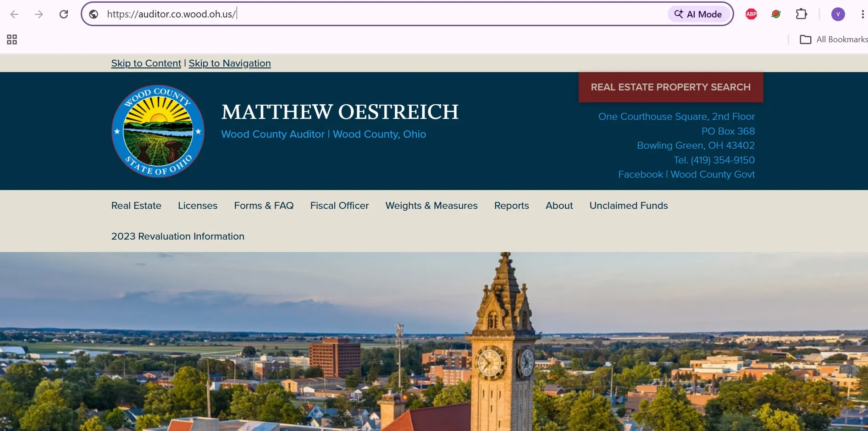This screenshot has height=431, width=868.
Task: Open the red-green planet extension icon
Action: coord(776,14)
